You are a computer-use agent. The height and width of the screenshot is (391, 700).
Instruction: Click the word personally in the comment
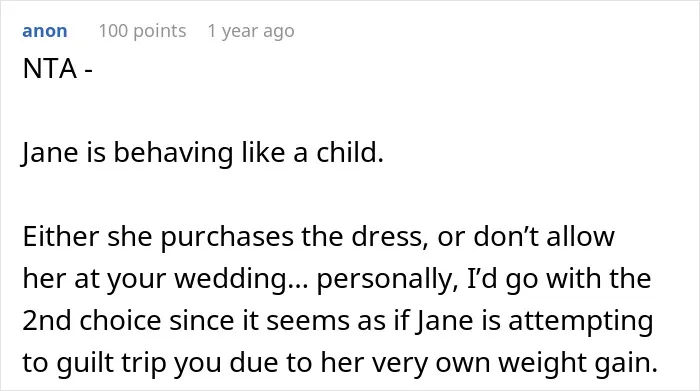click(x=387, y=279)
